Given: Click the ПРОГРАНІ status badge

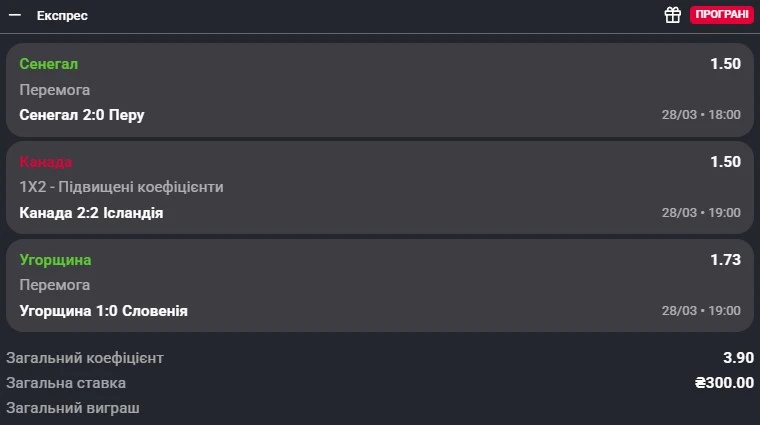Looking at the screenshot, I should [721, 15].
